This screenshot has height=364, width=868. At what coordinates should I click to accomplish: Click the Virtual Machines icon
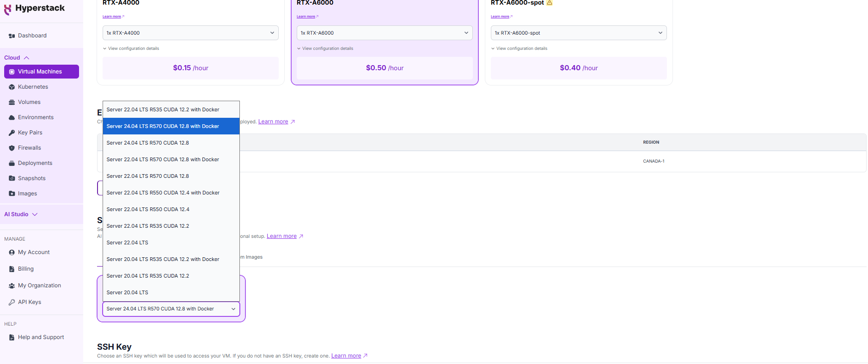pos(12,72)
